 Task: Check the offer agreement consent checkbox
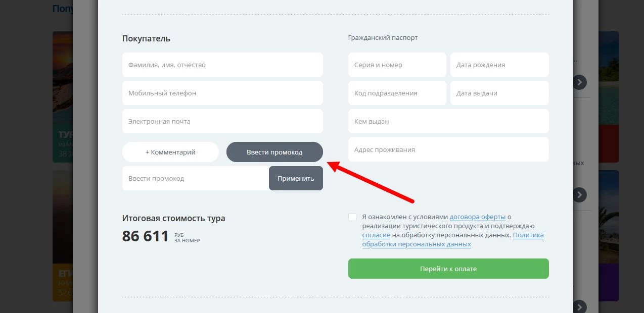point(352,217)
